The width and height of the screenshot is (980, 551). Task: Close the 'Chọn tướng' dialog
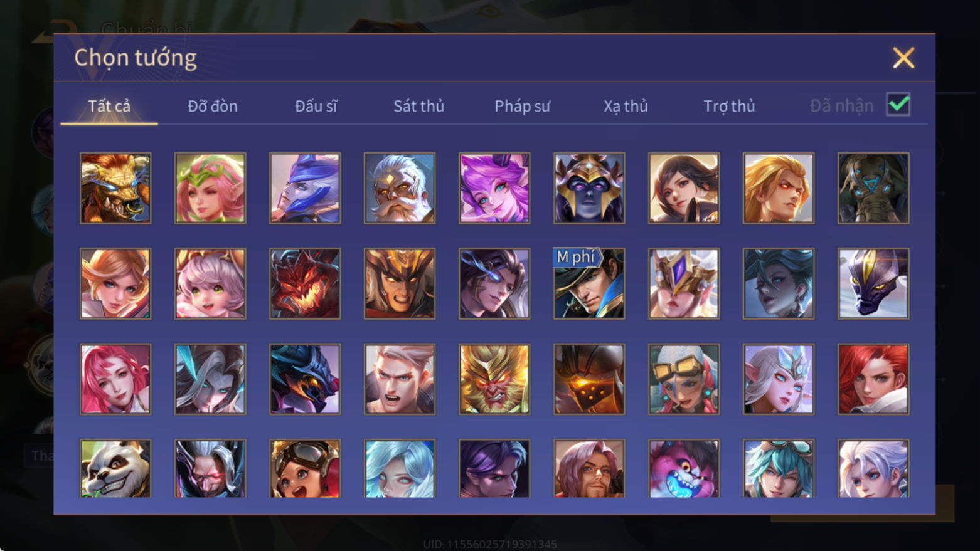tap(903, 58)
